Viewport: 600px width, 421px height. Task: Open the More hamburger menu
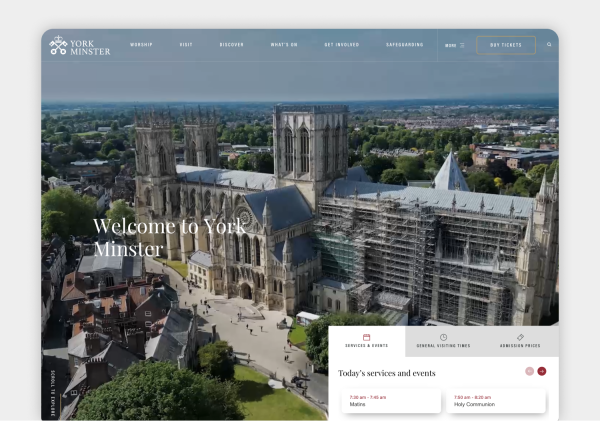click(x=455, y=45)
